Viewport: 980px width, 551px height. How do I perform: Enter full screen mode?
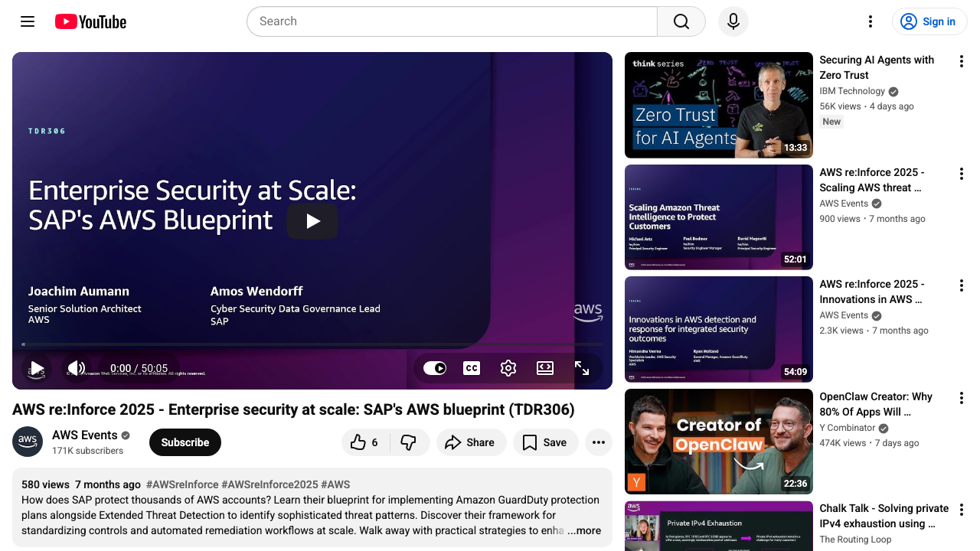(x=582, y=368)
